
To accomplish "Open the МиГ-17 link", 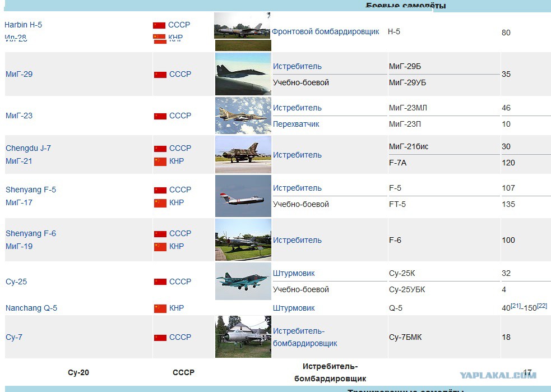I will (x=19, y=202).
